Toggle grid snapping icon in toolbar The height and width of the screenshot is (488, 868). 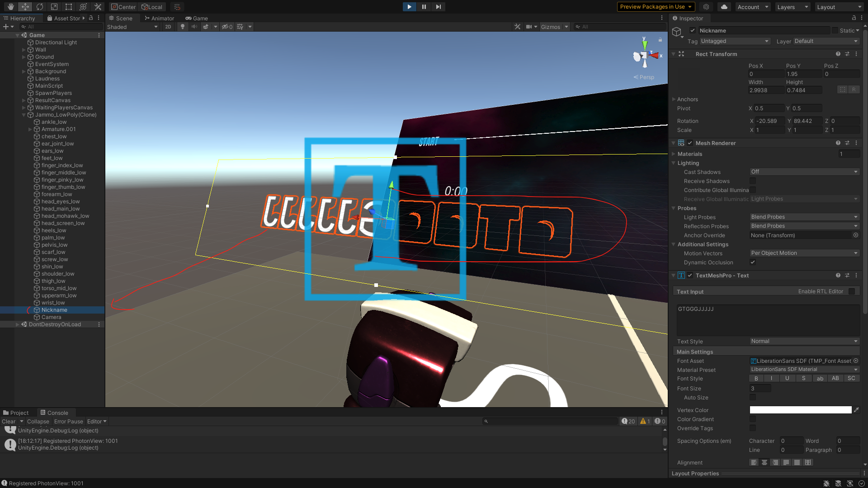(177, 7)
